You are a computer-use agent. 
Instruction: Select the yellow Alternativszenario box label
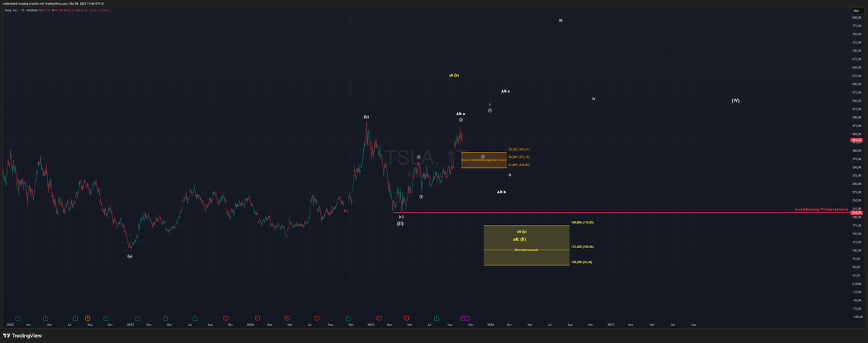click(526, 249)
